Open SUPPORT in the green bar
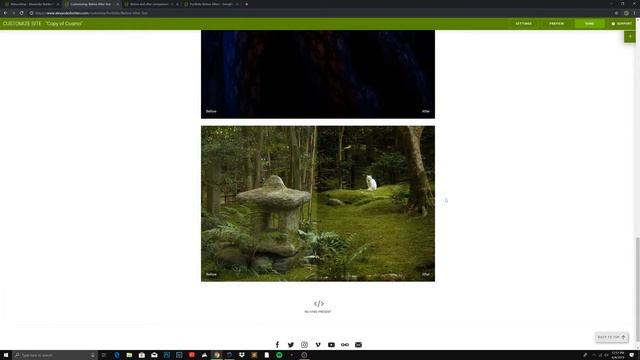The width and height of the screenshot is (640, 360). 621,24
